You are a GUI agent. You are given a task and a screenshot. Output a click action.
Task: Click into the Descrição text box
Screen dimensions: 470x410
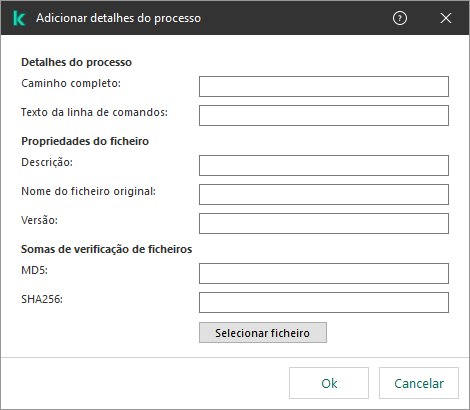click(324, 165)
